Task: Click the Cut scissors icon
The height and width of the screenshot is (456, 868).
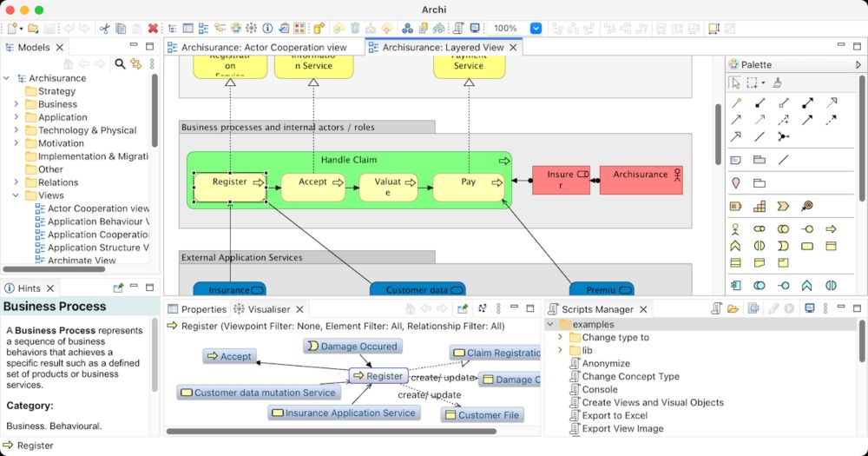Action: pyautogui.click(x=104, y=29)
